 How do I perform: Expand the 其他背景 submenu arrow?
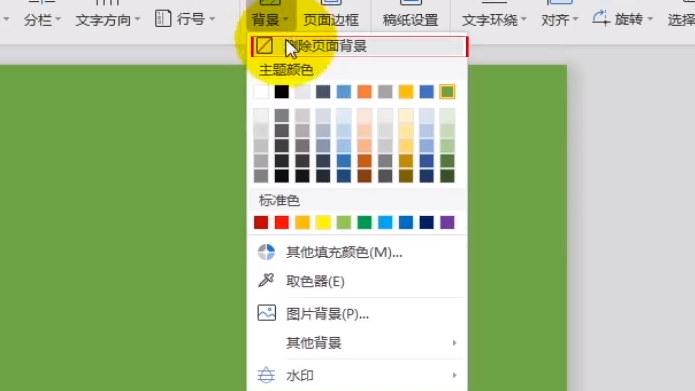pyautogui.click(x=454, y=343)
